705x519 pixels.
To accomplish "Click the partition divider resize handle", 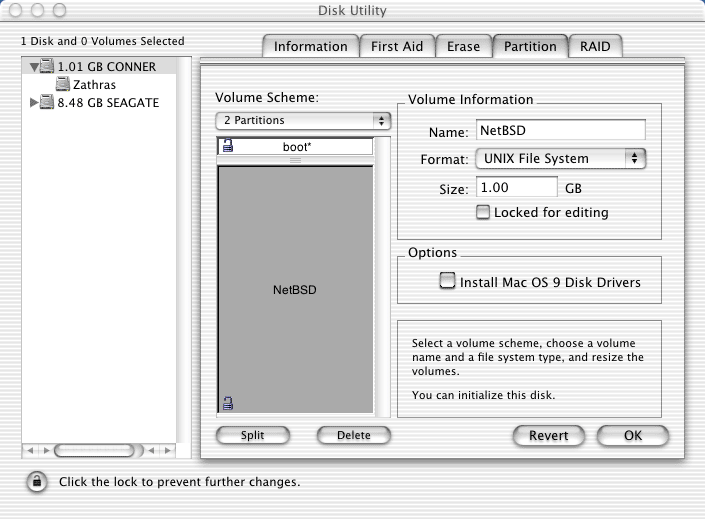I will click(295, 160).
